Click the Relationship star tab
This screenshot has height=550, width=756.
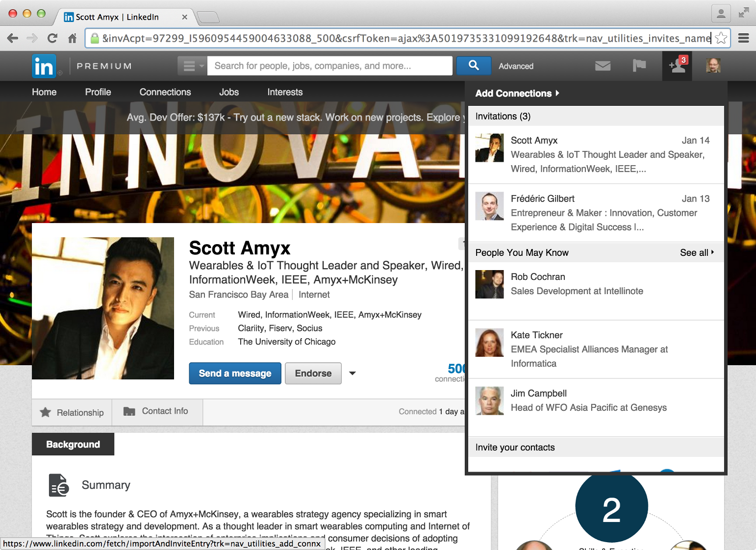(72, 412)
